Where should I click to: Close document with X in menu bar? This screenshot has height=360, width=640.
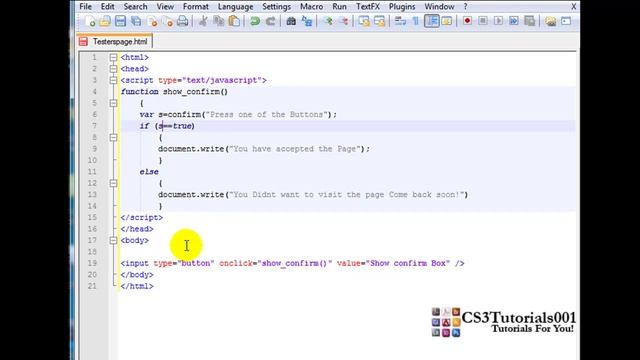[573, 7]
